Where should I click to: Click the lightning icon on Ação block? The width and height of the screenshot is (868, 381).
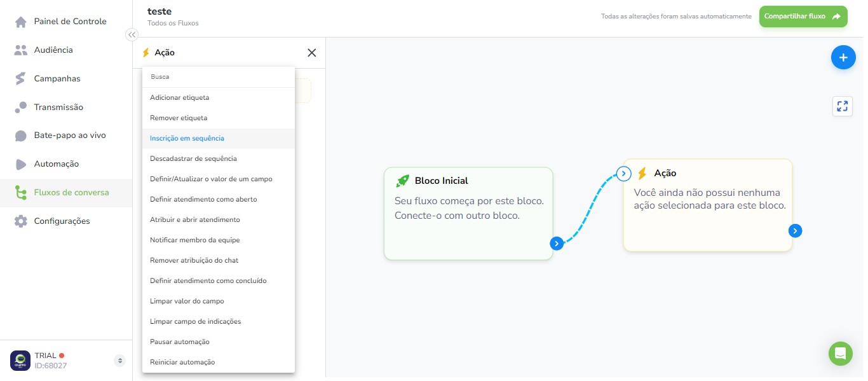click(642, 173)
